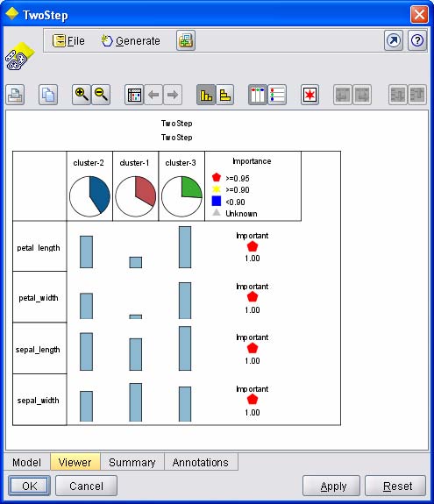Select the cluster-1 pie chart
Image resolution: width=434 pixels, height=504 pixels.
point(136,196)
